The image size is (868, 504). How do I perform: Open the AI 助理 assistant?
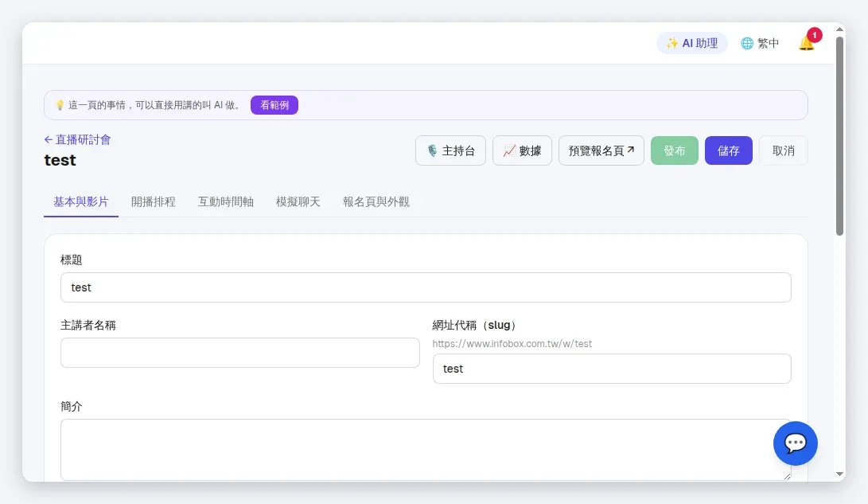click(x=692, y=43)
